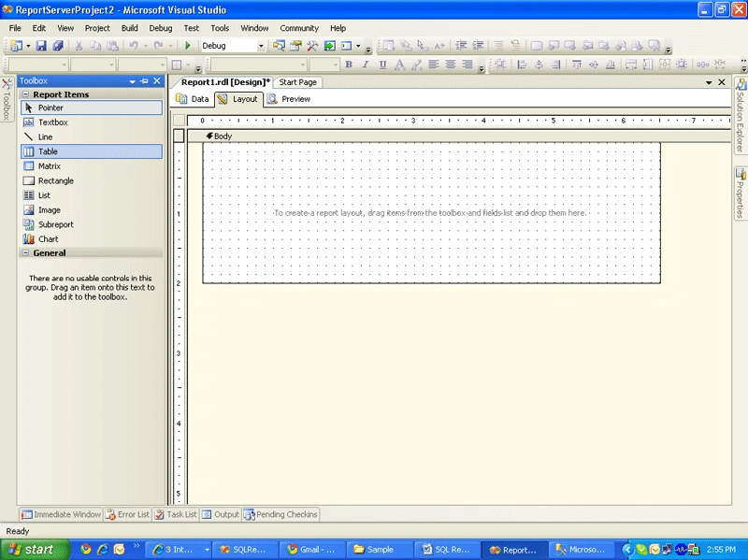The image size is (748, 560).
Task: Open the Pending Checkins panel tab
Action: (x=280, y=514)
